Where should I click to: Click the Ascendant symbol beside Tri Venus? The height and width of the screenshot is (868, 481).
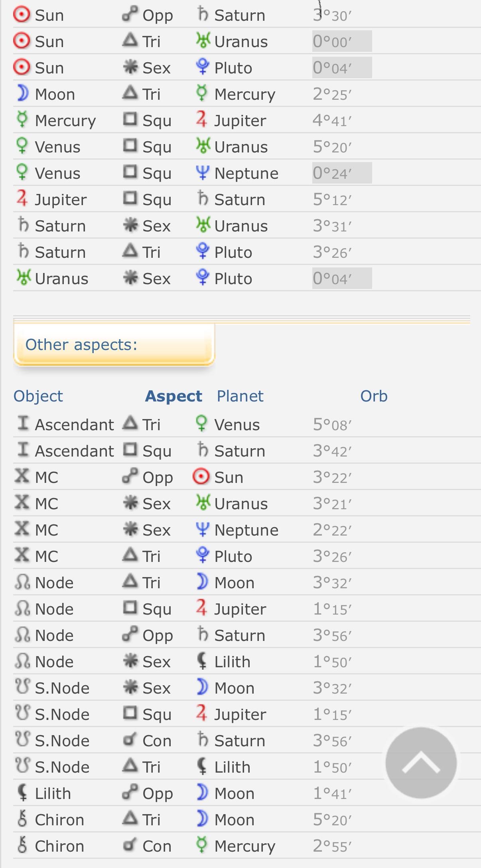click(x=23, y=424)
